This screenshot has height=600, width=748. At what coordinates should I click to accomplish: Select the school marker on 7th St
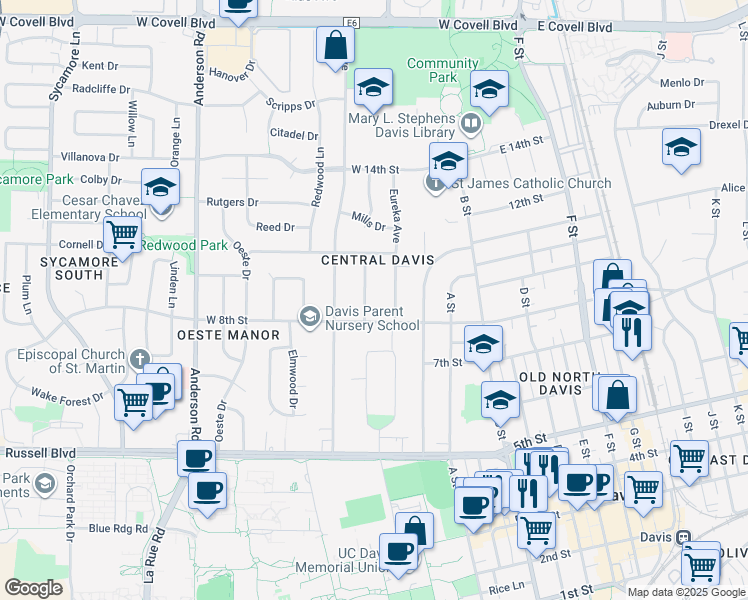point(483,345)
